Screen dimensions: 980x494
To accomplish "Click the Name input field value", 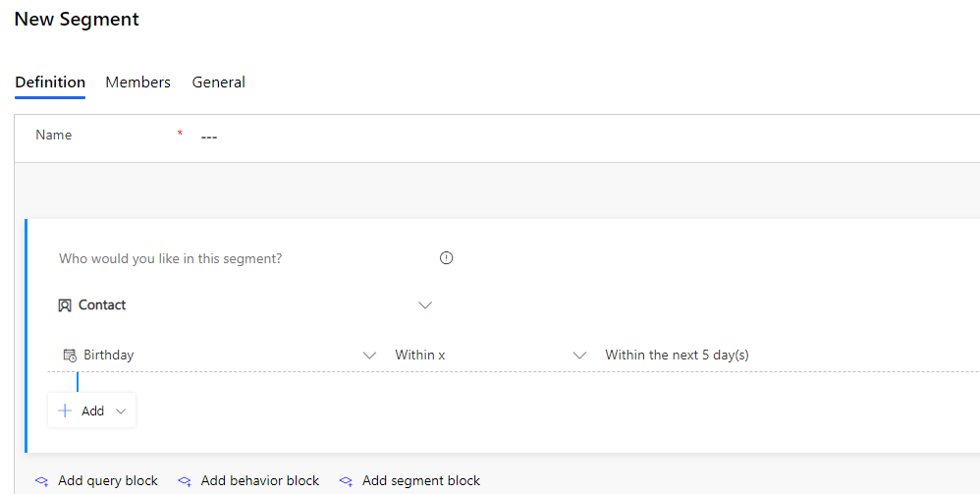I will [x=209, y=137].
